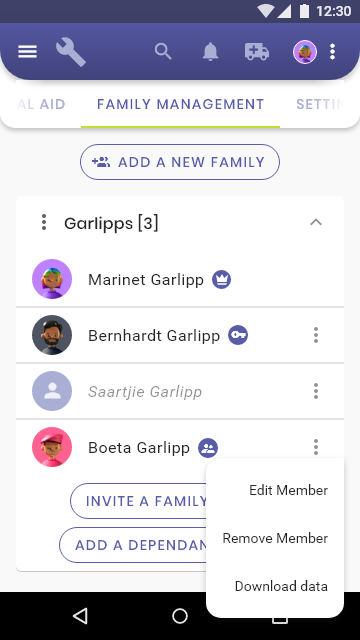The height and width of the screenshot is (640, 360).
Task: Click Invite a Family member button
Action: (x=139, y=501)
